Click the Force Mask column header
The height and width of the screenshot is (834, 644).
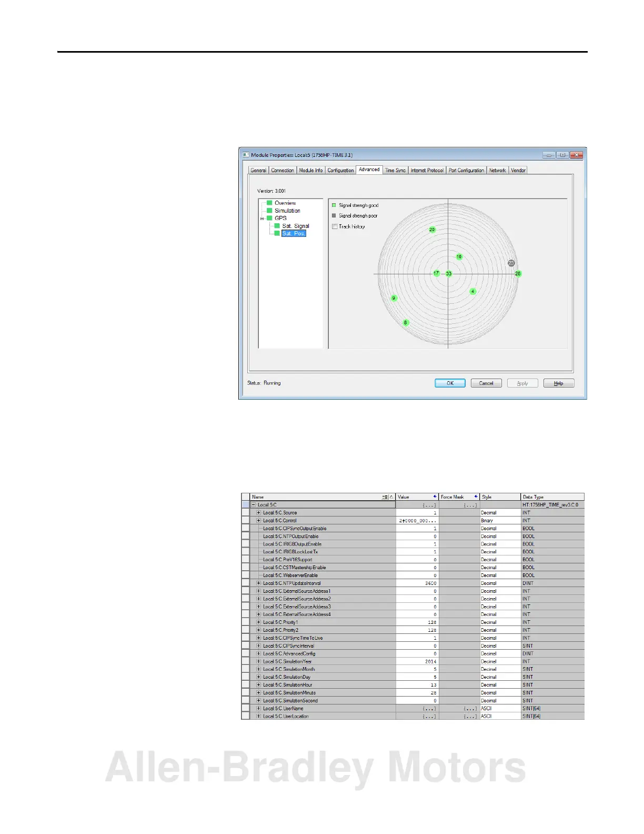tap(459, 497)
